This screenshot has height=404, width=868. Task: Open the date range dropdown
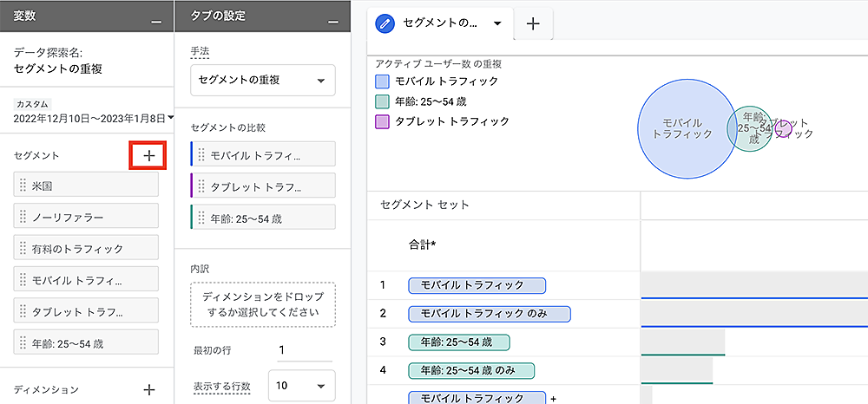click(x=171, y=118)
